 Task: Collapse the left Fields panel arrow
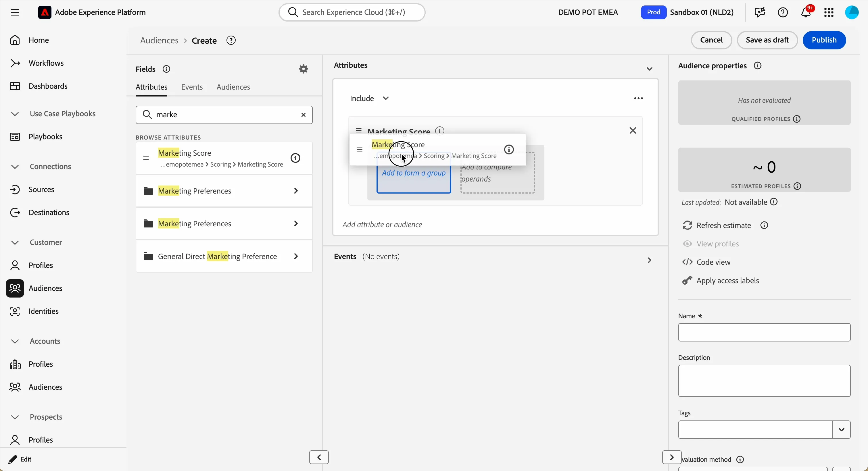pyautogui.click(x=319, y=458)
